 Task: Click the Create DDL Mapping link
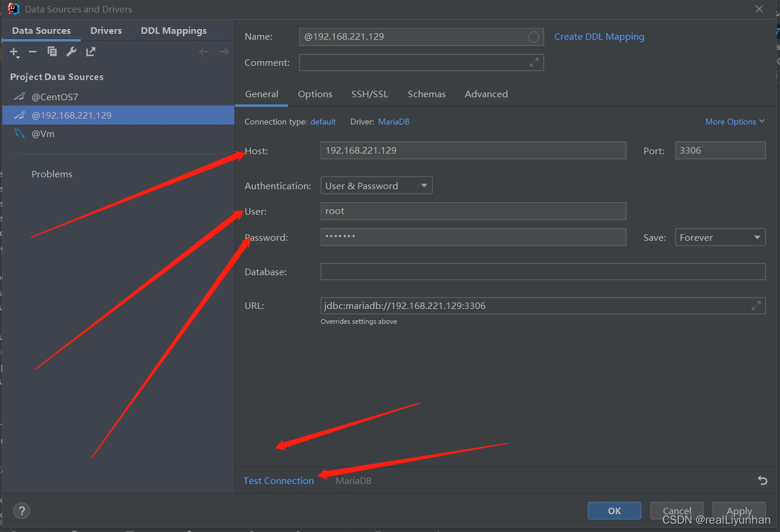(x=599, y=37)
